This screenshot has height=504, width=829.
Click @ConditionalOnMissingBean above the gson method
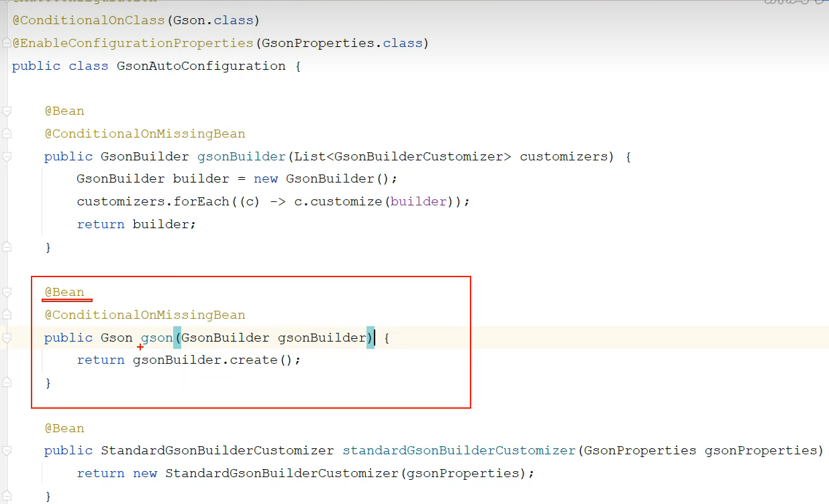(x=144, y=315)
